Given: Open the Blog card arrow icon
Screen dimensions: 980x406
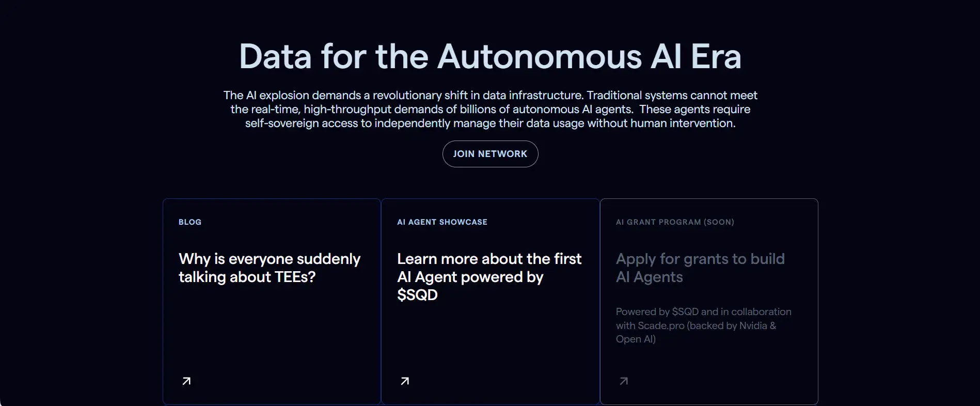Looking at the screenshot, I should click(x=186, y=381).
